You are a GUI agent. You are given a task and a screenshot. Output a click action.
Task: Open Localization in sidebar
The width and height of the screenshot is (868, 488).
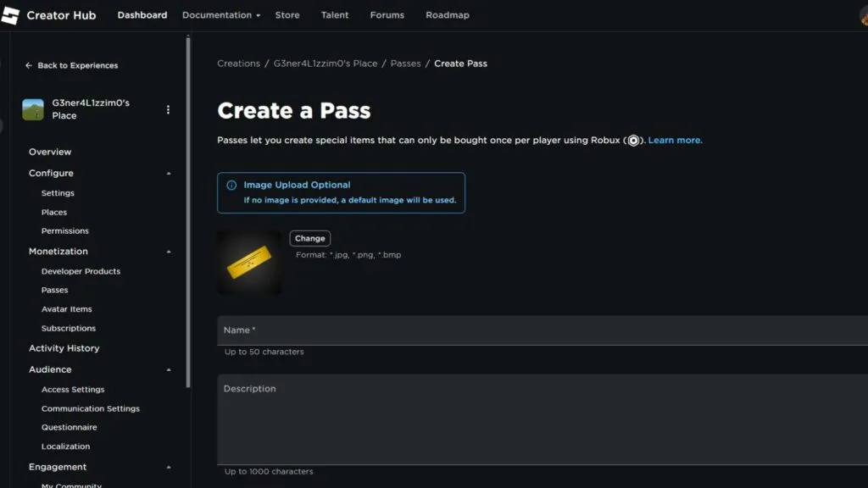(x=65, y=446)
